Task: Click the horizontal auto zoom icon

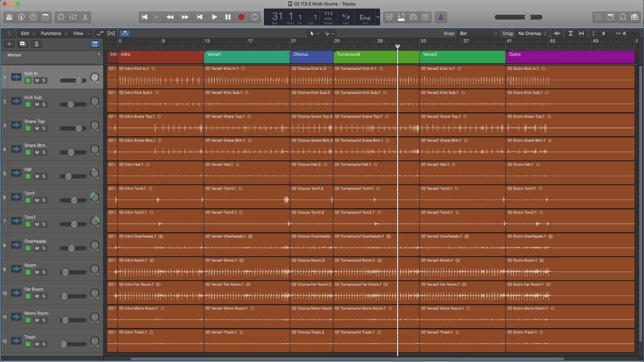Action: pos(582,34)
